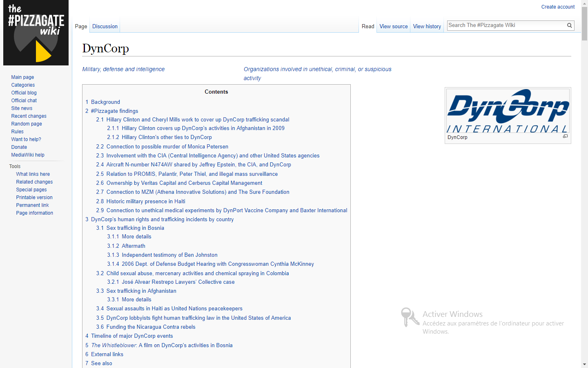Open the View source tab
588x368 pixels.
pos(394,26)
